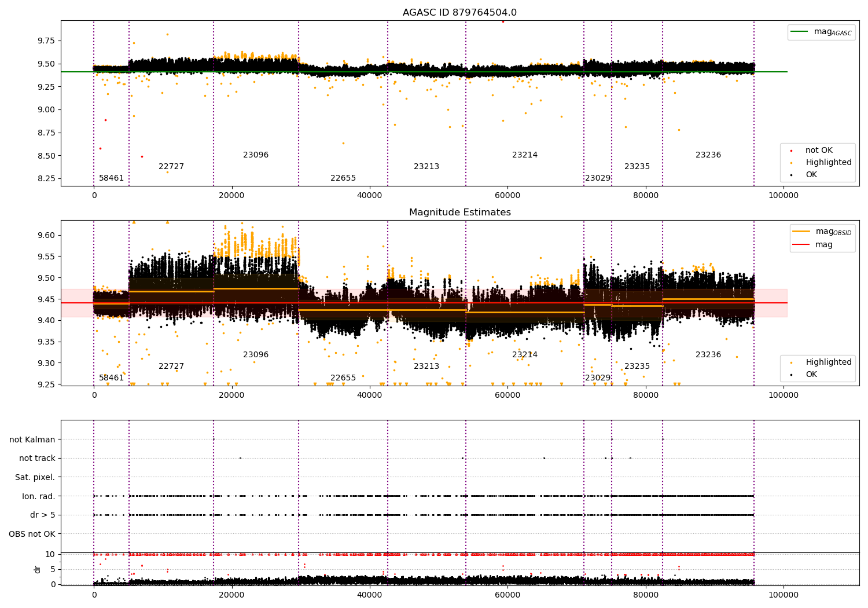Click OBSID label 23029 in Magnitude Estimates plot
The height and width of the screenshot is (608, 868).
[598, 378]
